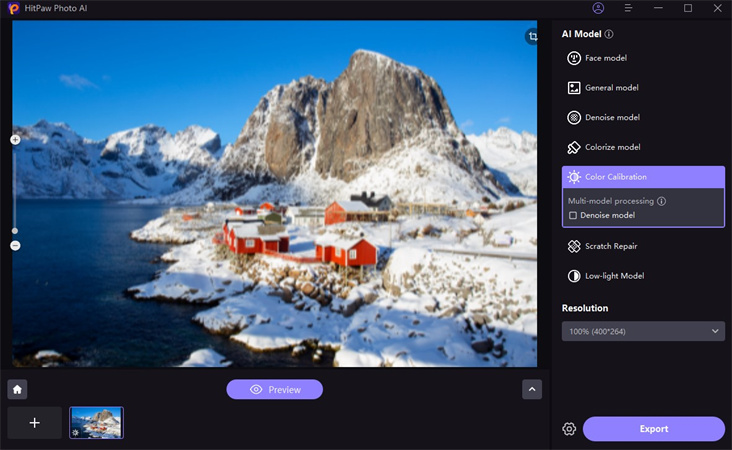
Task: Open the Resolution dropdown
Action: [x=643, y=331]
